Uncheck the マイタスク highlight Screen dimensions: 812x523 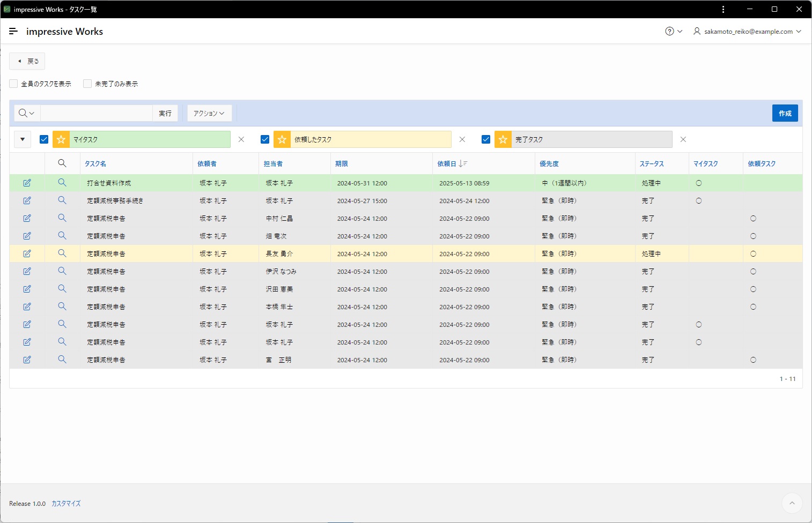tap(44, 139)
